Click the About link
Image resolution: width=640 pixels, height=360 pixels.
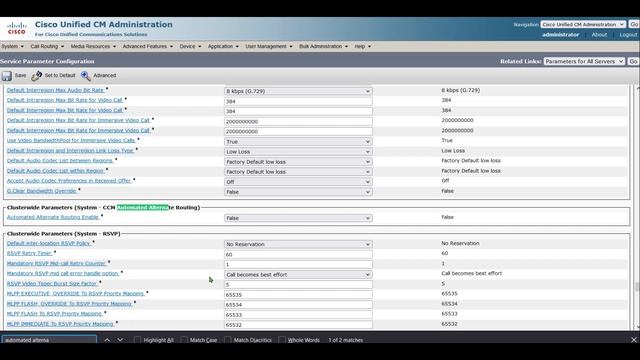pos(599,35)
